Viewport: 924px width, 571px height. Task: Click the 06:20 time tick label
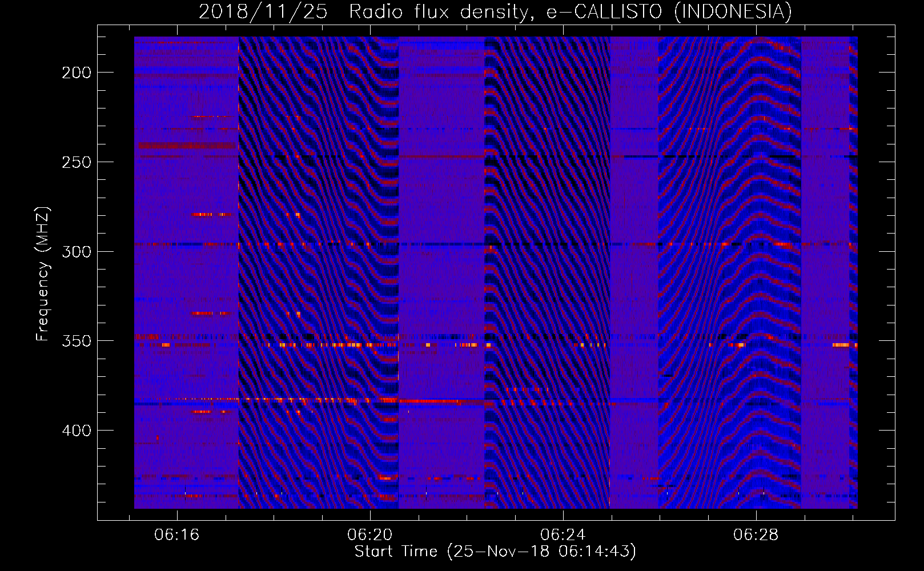(x=370, y=535)
